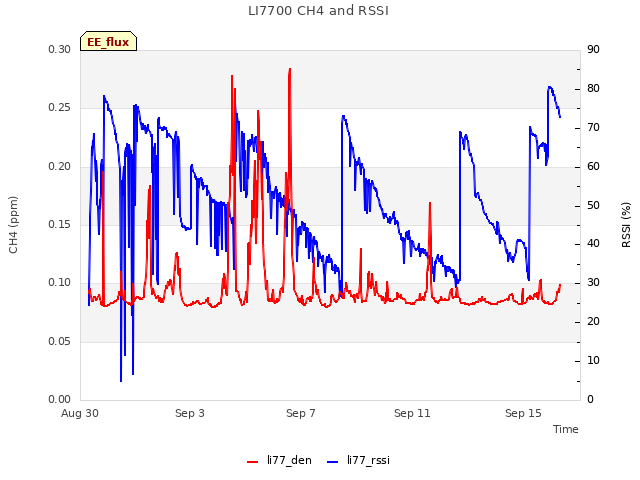
Task: Click the 70 right axis value
Action: pyautogui.click(x=593, y=128)
